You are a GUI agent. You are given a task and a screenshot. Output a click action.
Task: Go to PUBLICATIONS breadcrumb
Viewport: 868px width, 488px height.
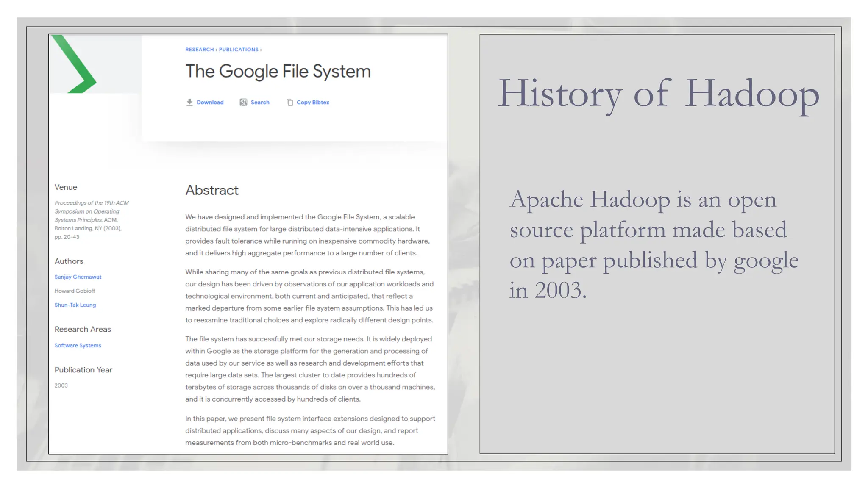[239, 50]
